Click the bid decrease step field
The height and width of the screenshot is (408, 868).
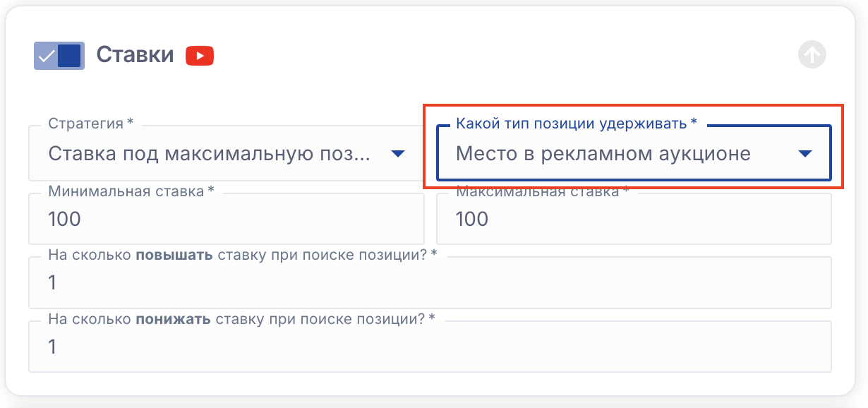coord(429,347)
